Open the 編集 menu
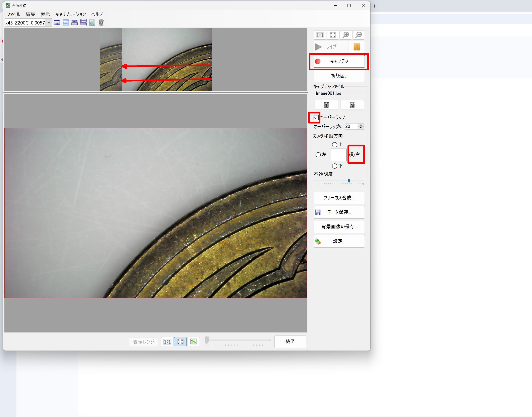The image size is (532, 417). pyautogui.click(x=31, y=14)
